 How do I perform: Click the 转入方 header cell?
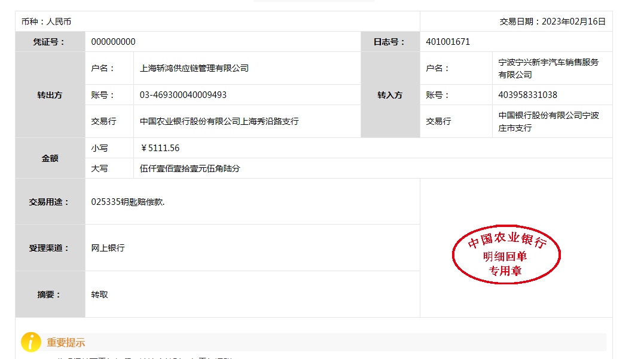(x=390, y=95)
